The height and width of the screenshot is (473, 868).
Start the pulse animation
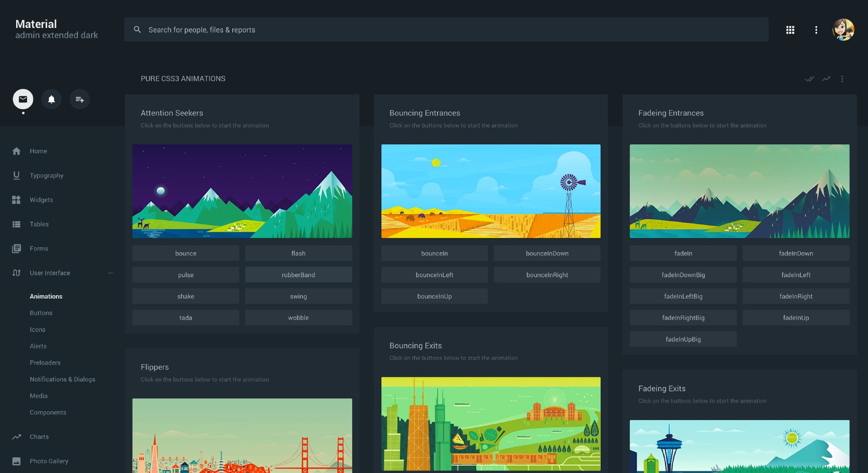pyautogui.click(x=186, y=275)
